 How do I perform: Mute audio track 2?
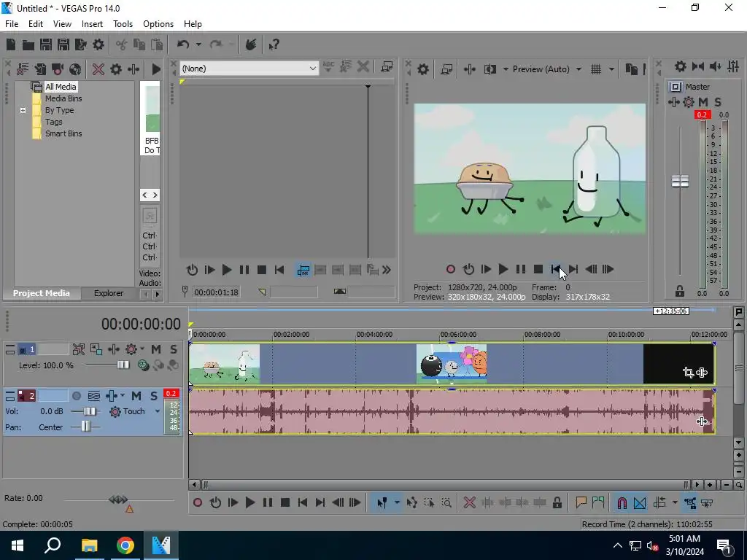coord(136,396)
